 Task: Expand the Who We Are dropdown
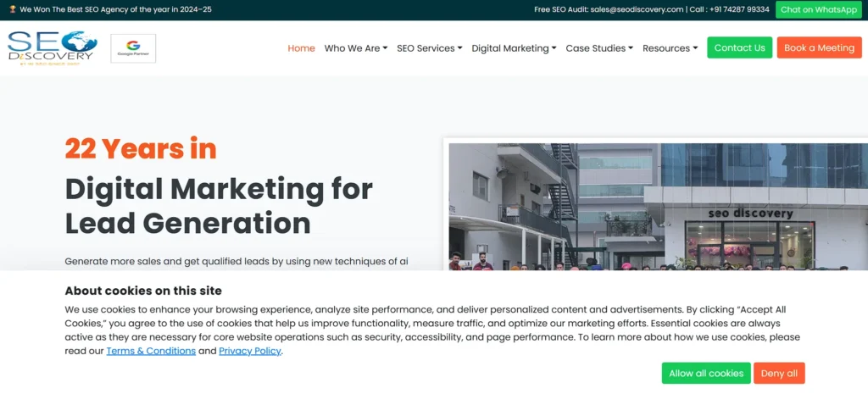point(356,48)
